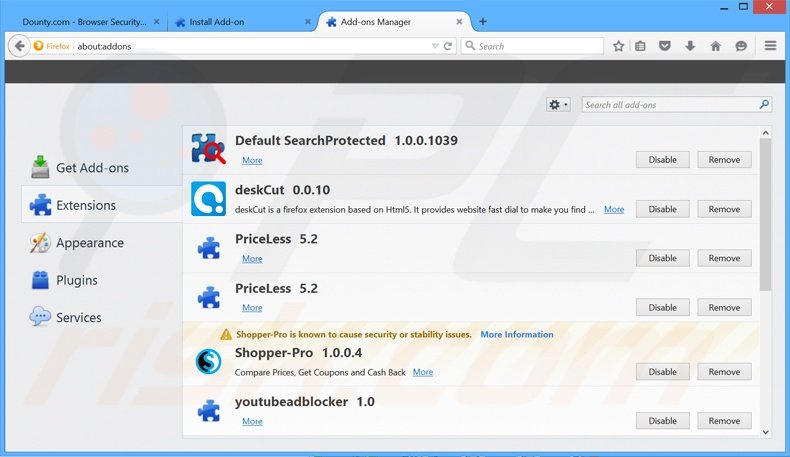Open Appearance category in sidebar
Viewport: 790px width, 457px height.
77,243
